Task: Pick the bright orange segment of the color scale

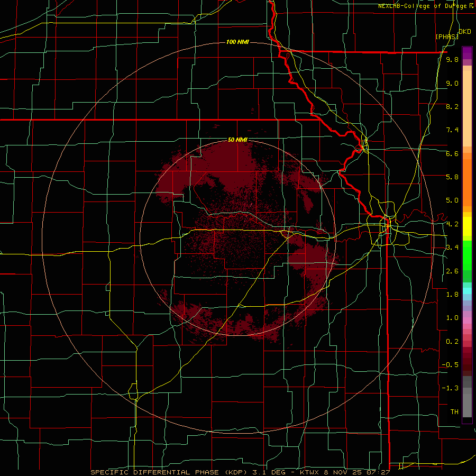Action: tap(467, 182)
